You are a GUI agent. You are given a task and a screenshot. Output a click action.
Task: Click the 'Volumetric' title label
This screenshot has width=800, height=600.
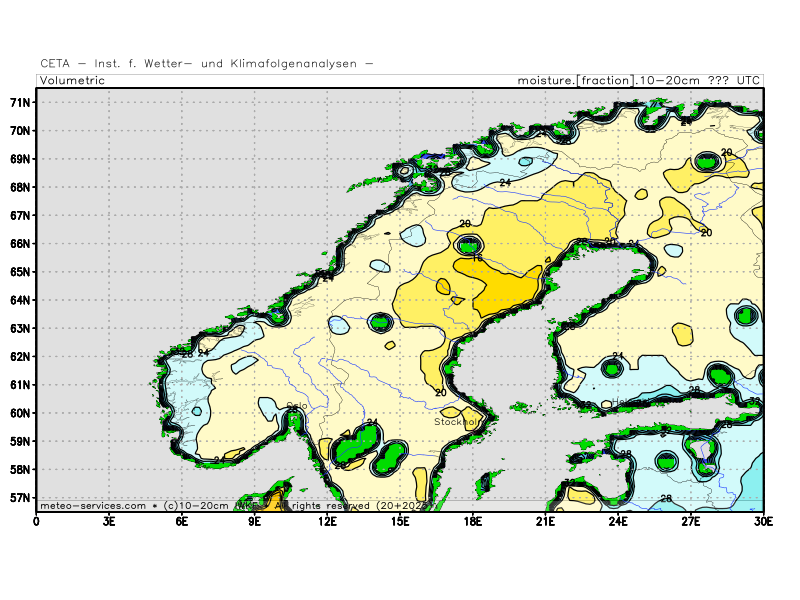pos(72,81)
